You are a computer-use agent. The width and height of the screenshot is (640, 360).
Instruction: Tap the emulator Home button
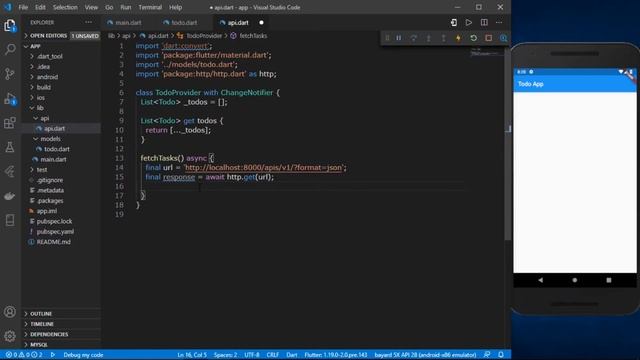pyautogui.click(x=575, y=280)
